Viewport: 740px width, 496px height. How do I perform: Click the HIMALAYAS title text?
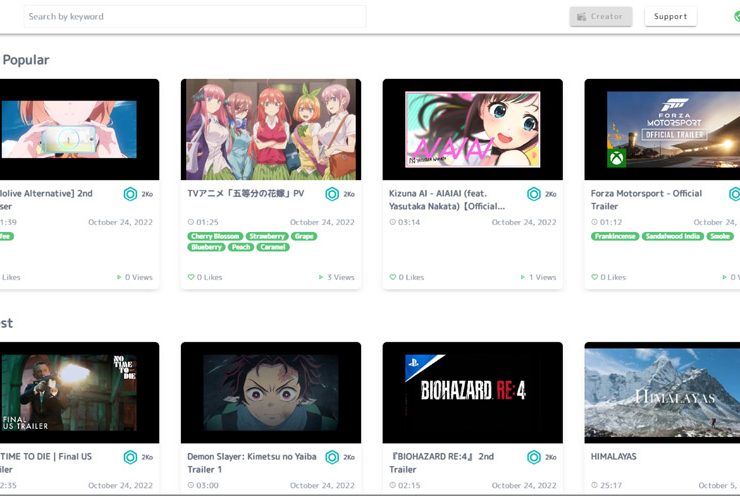pyautogui.click(x=614, y=457)
